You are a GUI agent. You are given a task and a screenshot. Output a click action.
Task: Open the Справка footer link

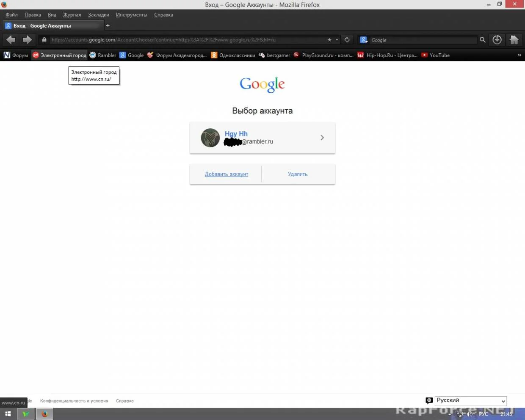pyautogui.click(x=125, y=401)
